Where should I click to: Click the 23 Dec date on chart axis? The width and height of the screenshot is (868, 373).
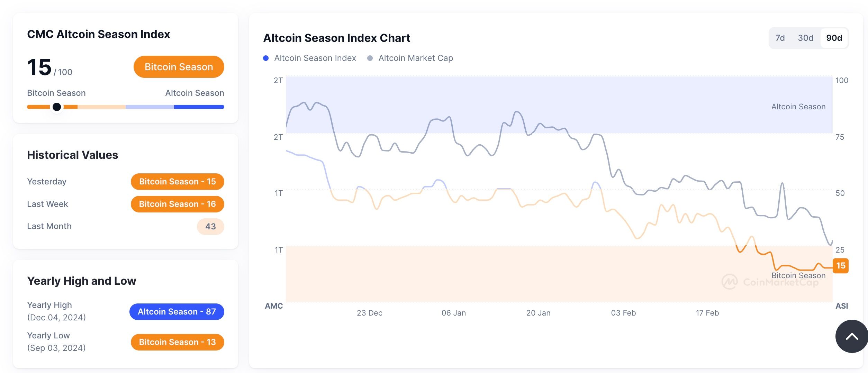pos(369,313)
